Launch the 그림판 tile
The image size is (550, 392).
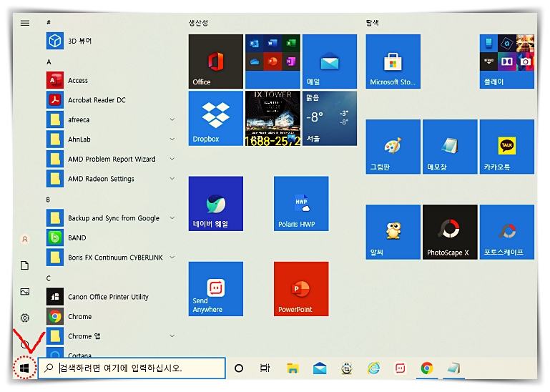click(393, 147)
